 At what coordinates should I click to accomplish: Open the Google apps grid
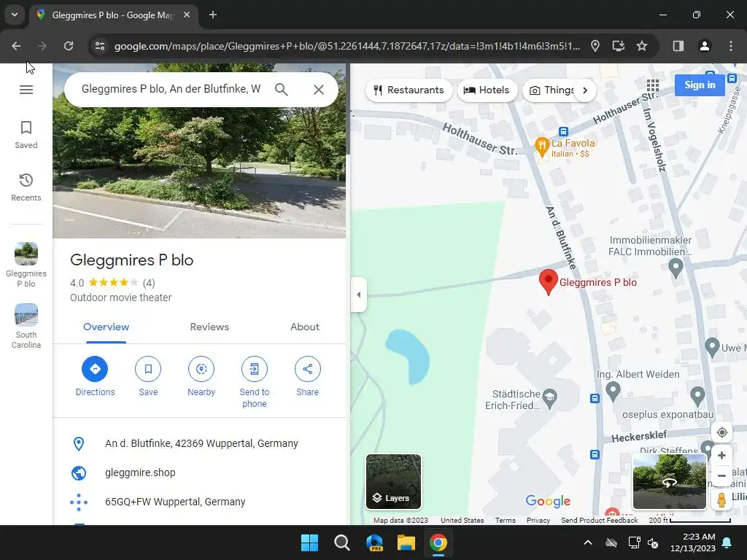pos(653,85)
